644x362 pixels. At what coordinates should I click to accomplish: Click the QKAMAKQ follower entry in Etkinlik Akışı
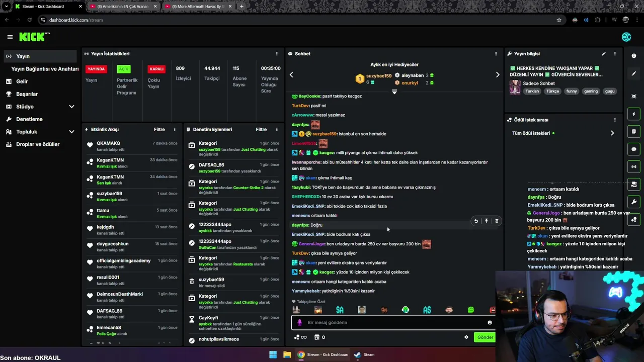coord(132,146)
